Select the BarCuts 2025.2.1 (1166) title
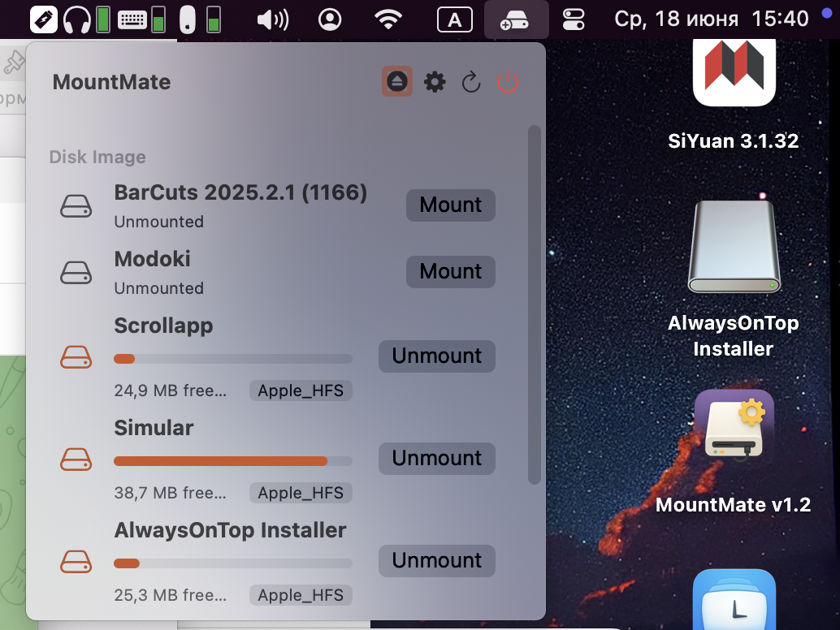The width and height of the screenshot is (840, 630). click(240, 192)
